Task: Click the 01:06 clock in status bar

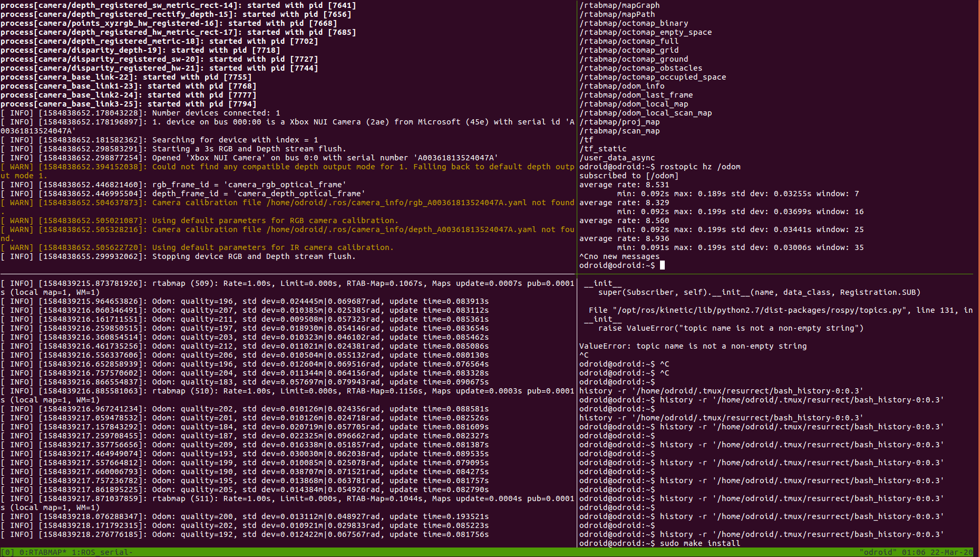Action: (x=913, y=552)
